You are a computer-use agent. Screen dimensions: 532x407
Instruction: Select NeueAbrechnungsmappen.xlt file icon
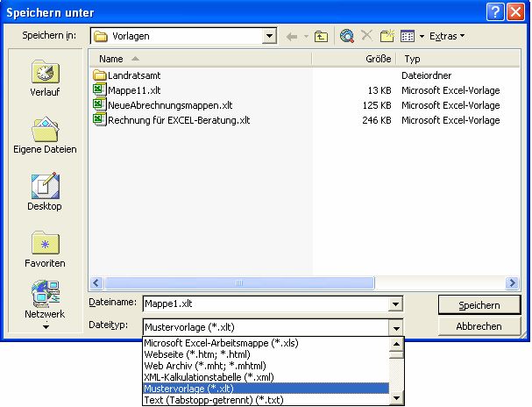click(99, 104)
